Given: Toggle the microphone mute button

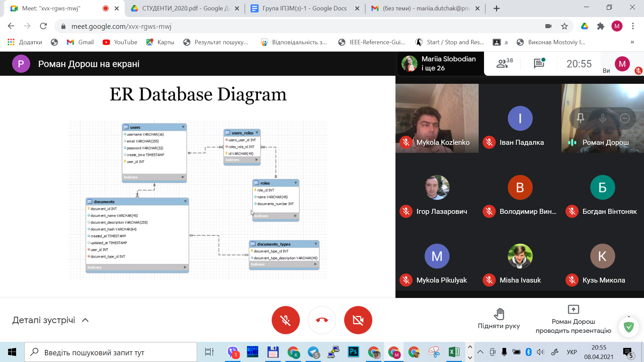Looking at the screenshot, I should (x=285, y=320).
